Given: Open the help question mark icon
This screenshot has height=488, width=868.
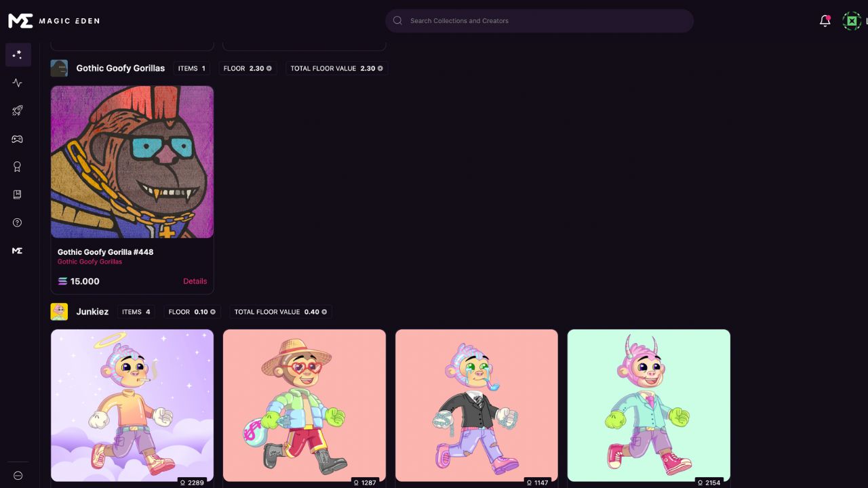Looking at the screenshot, I should pos(18,223).
